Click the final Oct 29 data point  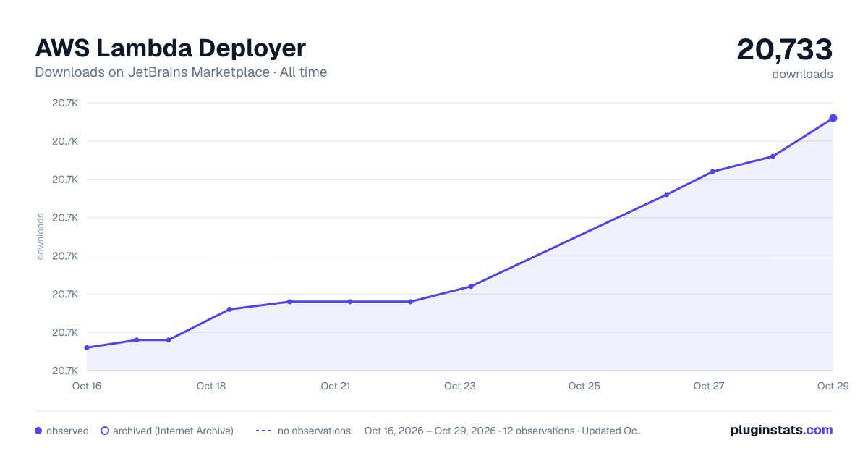[x=833, y=118]
